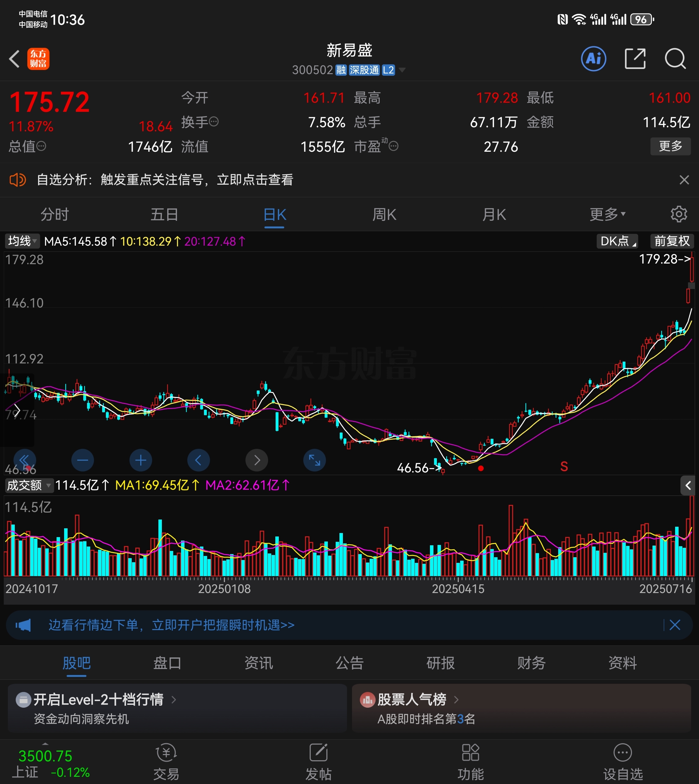Screen dimensions: 699x784
Task: Switch to 月K tab
Action: pyautogui.click(x=494, y=214)
